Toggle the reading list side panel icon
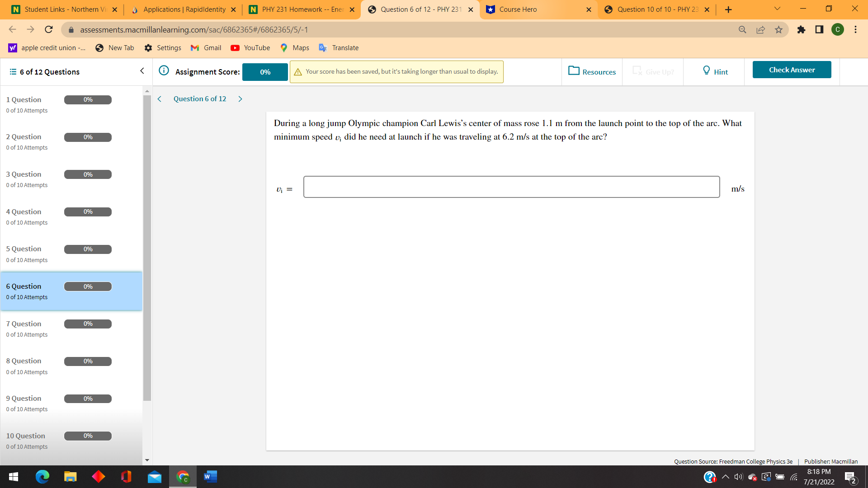Screen dimensions: 868x488 click(819, 29)
